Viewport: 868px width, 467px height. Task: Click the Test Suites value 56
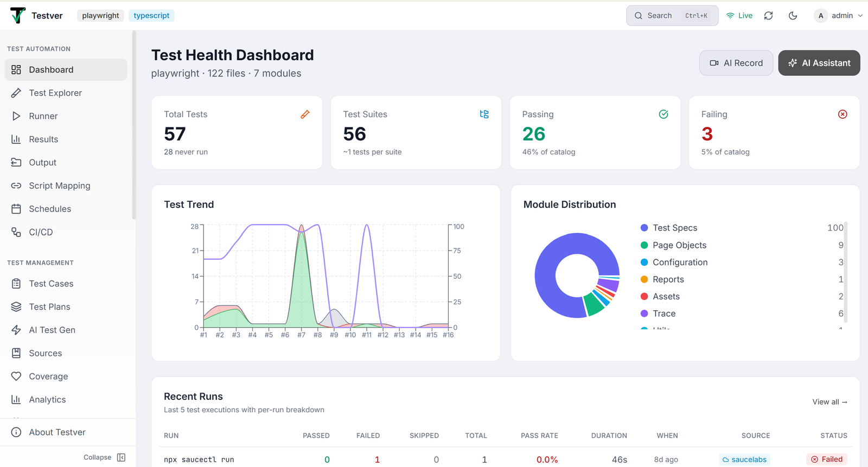click(355, 134)
